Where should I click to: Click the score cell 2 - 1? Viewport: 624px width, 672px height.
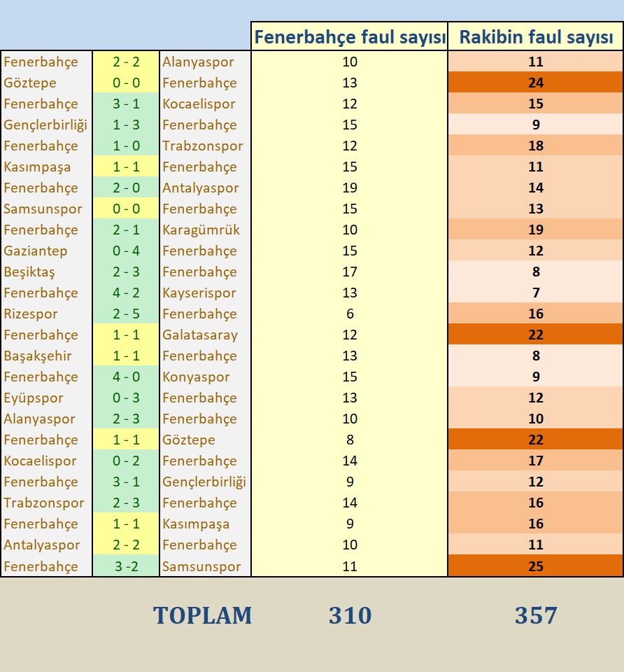[x=126, y=230]
